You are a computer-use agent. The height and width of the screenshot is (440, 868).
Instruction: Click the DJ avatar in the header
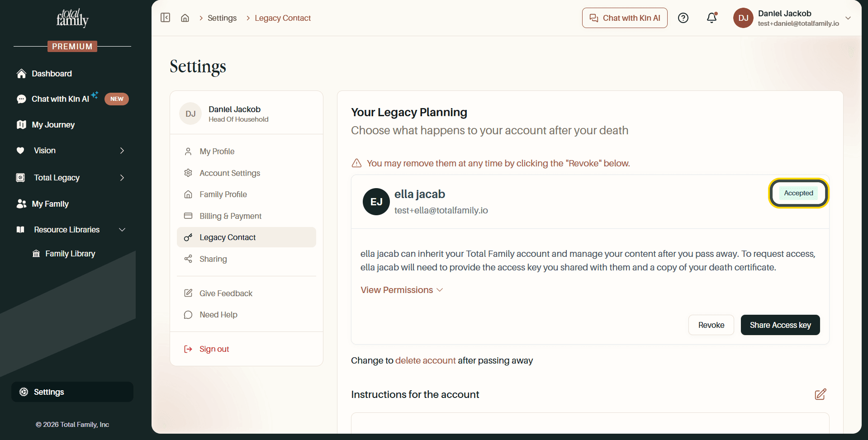point(743,18)
